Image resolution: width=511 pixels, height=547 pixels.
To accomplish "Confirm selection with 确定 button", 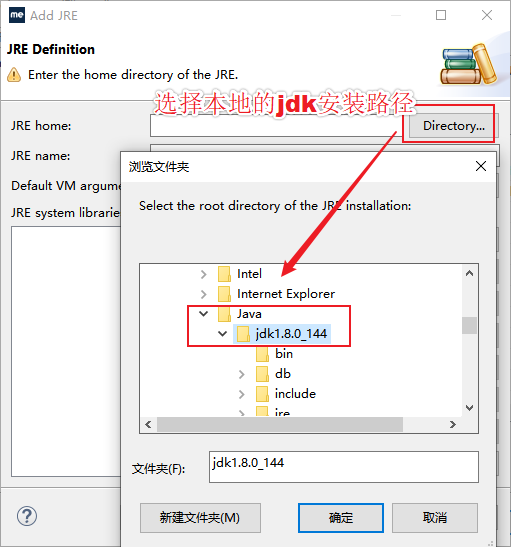I will [x=341, y=518].
